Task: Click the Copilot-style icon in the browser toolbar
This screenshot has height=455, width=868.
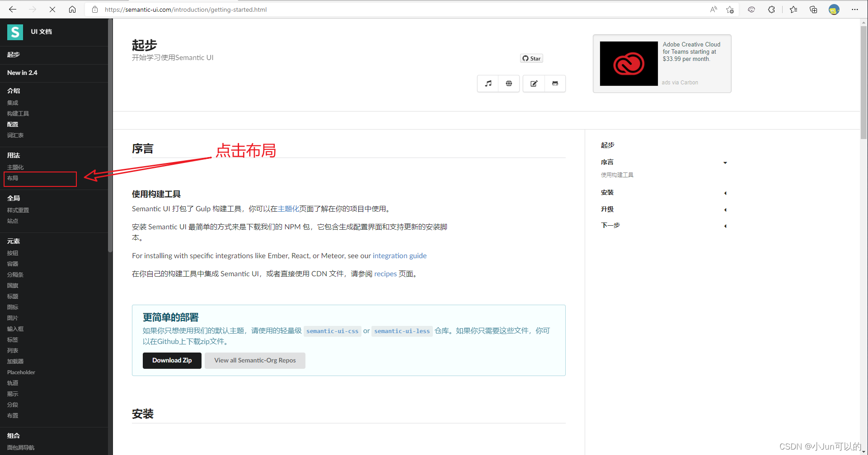Action: (751, 9)
